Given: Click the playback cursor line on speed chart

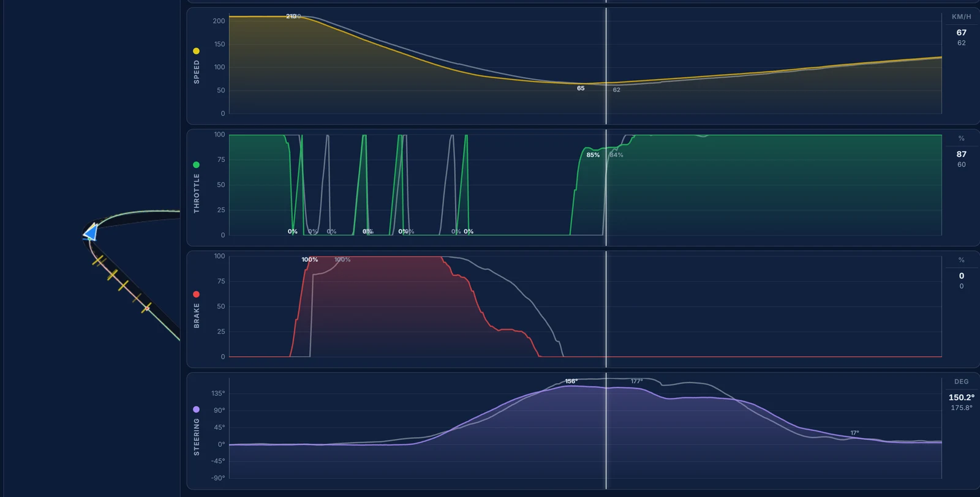Looking at the screenshot, I should (606, 66).
